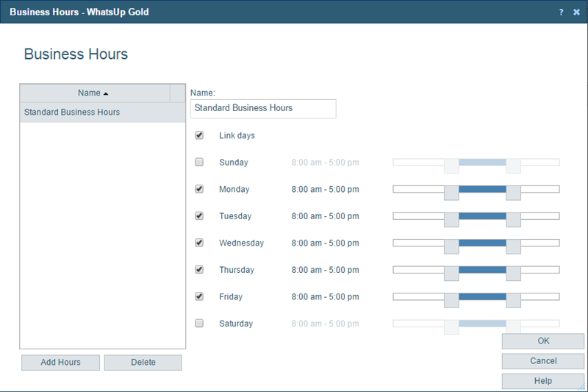Uncheck the Monday checkbox
The image size is (588, 392).
[199, 189]
